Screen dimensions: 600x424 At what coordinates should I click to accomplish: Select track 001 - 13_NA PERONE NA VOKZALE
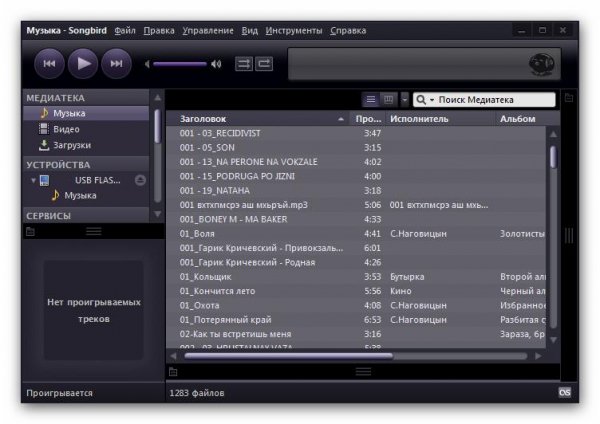tap(356, 162)
